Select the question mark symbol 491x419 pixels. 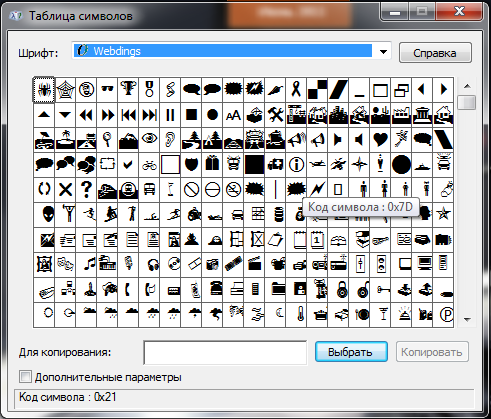[86, 190]
